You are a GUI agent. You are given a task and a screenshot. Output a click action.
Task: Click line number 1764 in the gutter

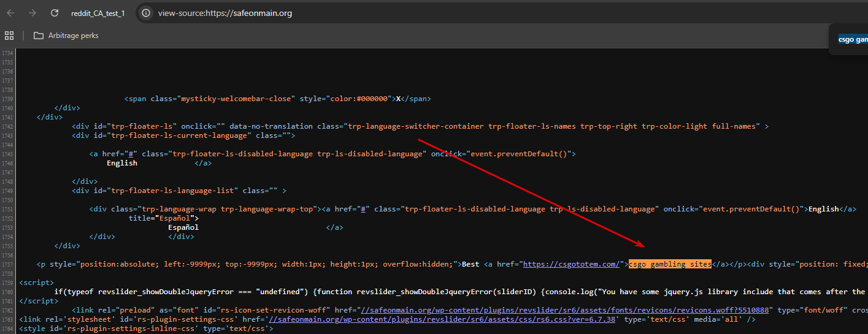pyautogui.click(x=7, y=328)
